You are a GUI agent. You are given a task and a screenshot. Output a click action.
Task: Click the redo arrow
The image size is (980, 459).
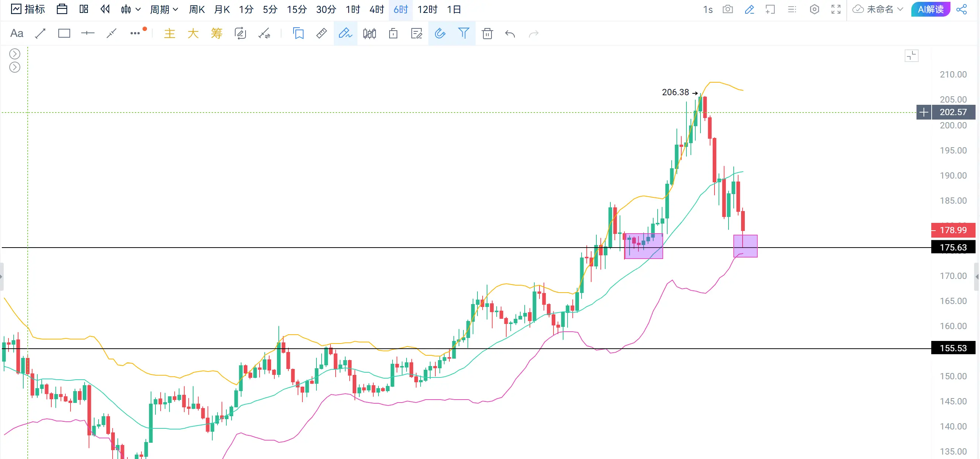[534, 34]
